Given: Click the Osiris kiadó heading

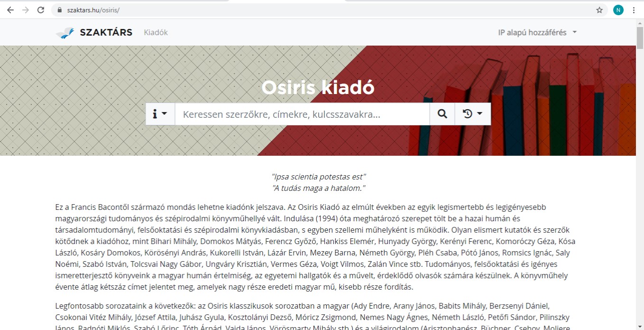Looking at the screenshot, I should click(x=318, y=87).
